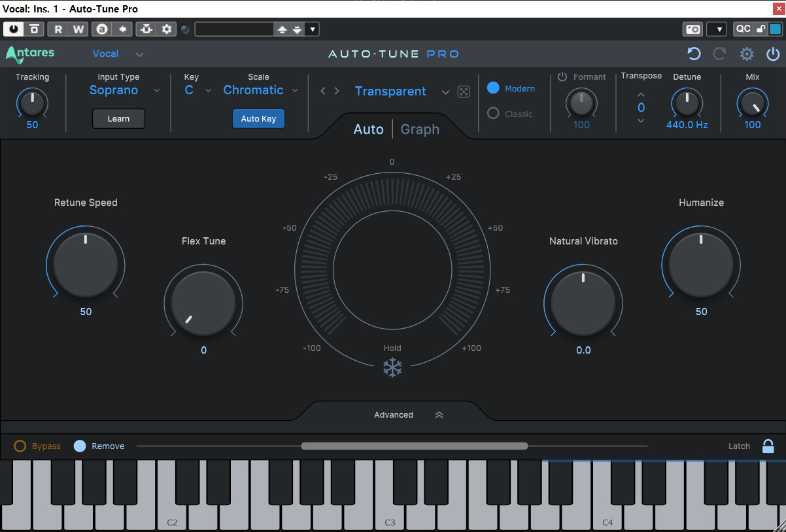Toggle the Cubase plugin activate power button
The height and width of the screenshot is (532, 786).
click(x=14, y=29)
